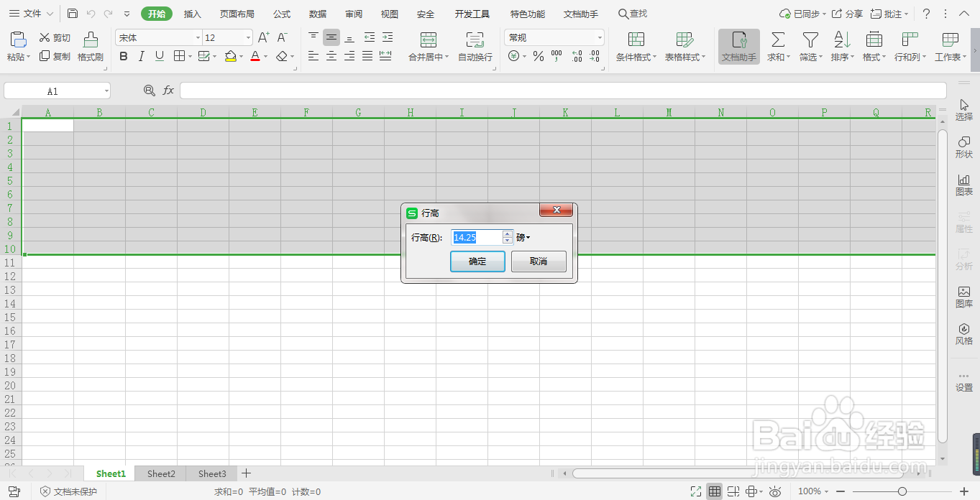Decrease font size with A- icon
Viewport: 980px width, 500px height.
283,37
